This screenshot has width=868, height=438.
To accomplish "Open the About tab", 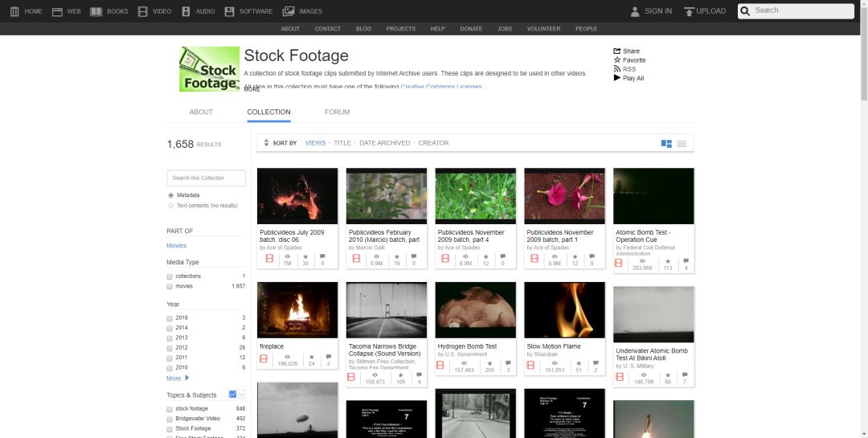I will (x=201, y=113).
